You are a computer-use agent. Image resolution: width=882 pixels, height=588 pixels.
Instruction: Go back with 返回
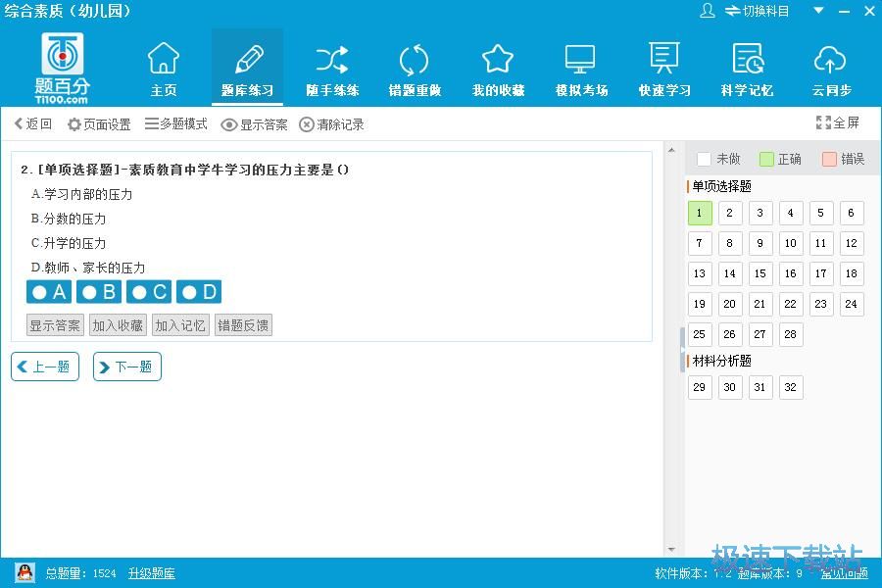tap(32, 123)
